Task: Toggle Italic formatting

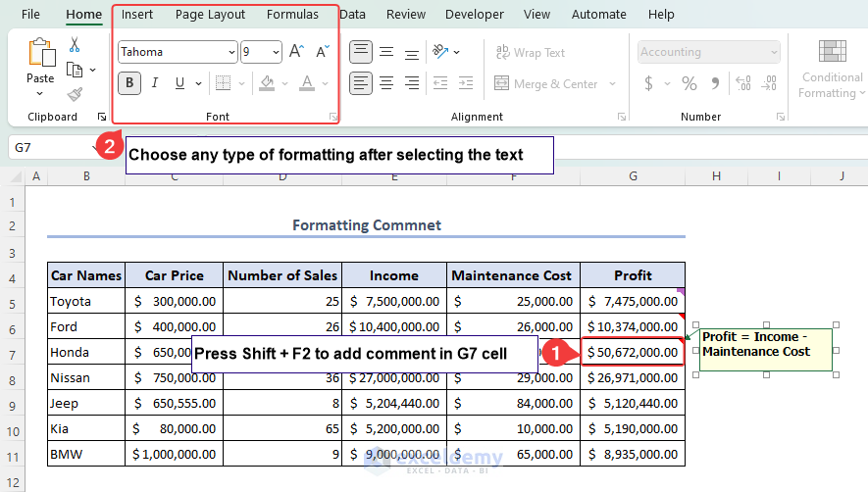Action: click(155, 83)
